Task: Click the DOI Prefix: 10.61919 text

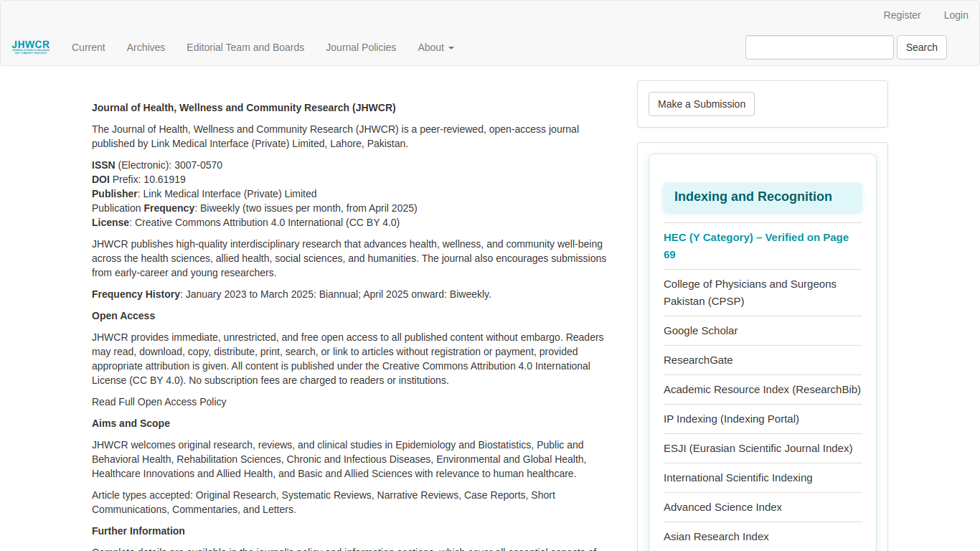Action: point(138,179)
